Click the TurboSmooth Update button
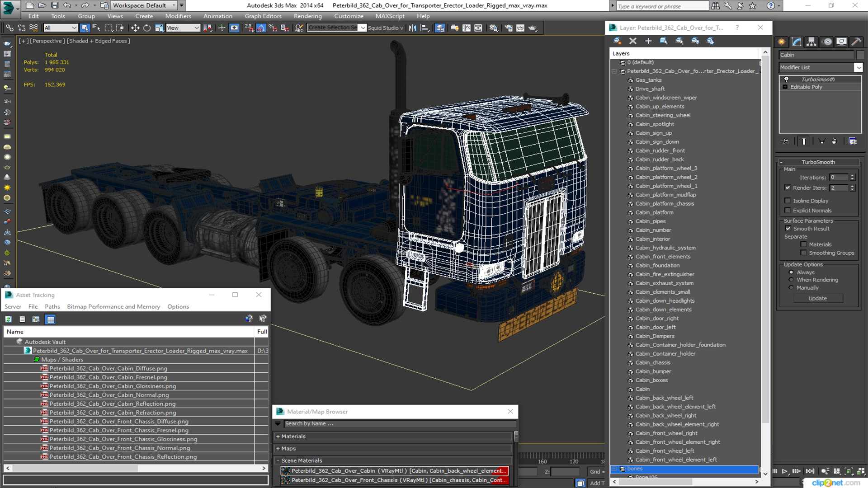The width and height of the screenshot is (868, 488). tap(817, 298)
